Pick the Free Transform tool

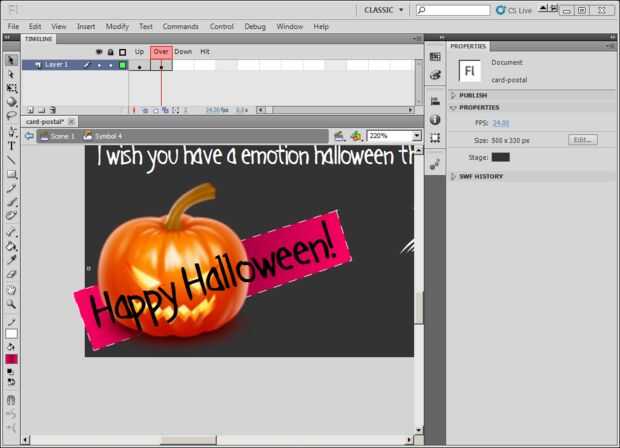pyautogui.click(x=11, y=88)
